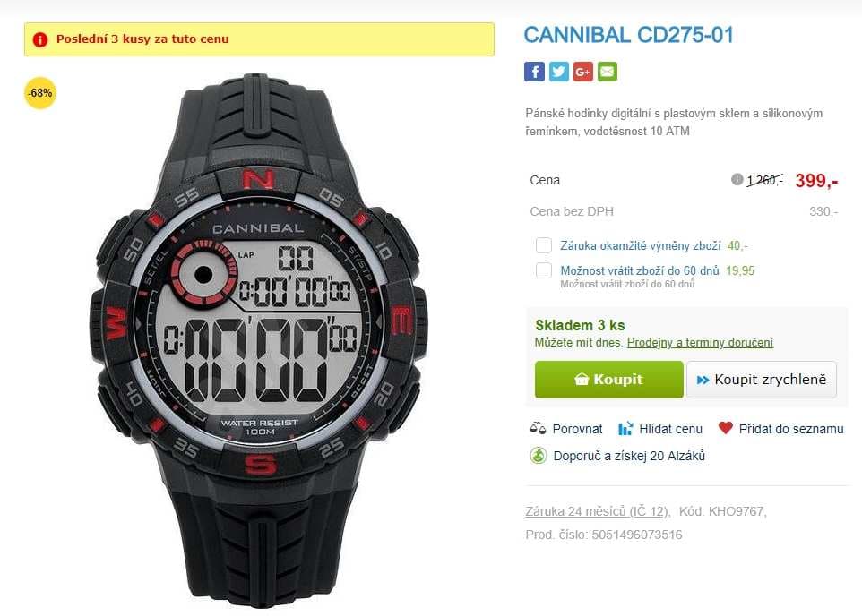Open the CANNIBAL CD275-01 title
Viewport: 862px width, 616px height.
(628, 35)
